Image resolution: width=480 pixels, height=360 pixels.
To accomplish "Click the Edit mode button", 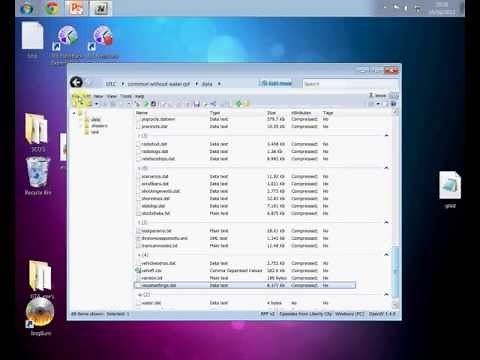I will point(276,83).
